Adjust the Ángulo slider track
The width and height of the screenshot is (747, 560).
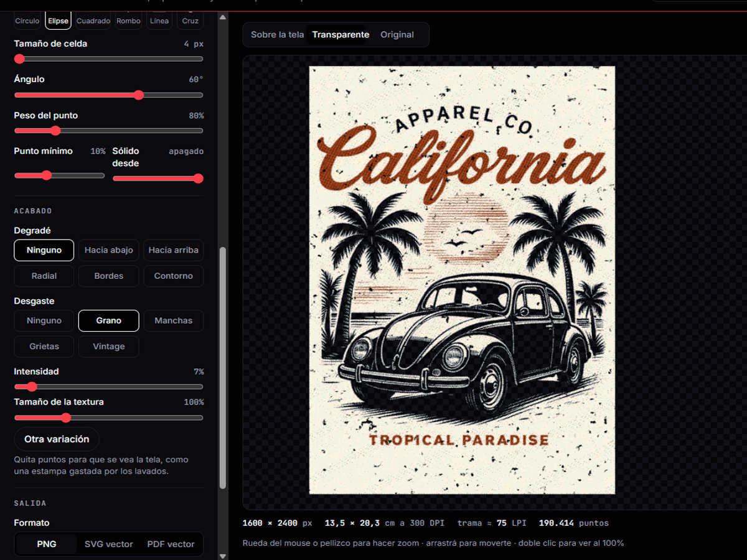(x=109, y=95)
